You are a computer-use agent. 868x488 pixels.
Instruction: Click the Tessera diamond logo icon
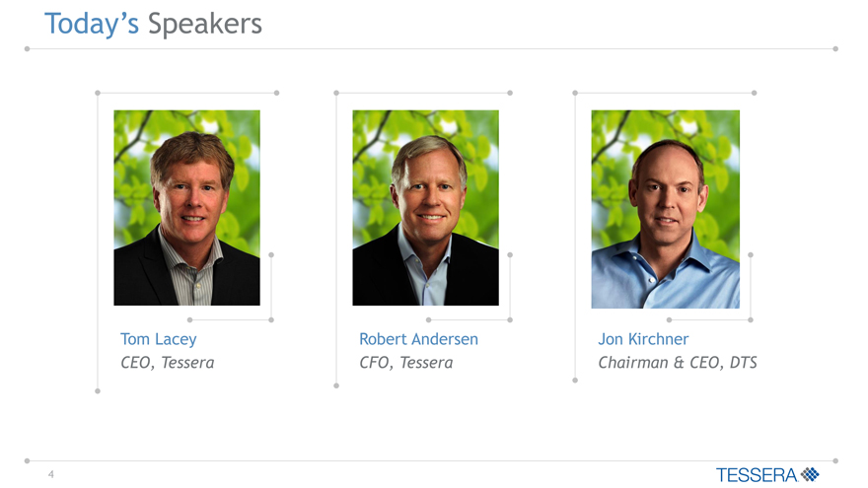811,474
